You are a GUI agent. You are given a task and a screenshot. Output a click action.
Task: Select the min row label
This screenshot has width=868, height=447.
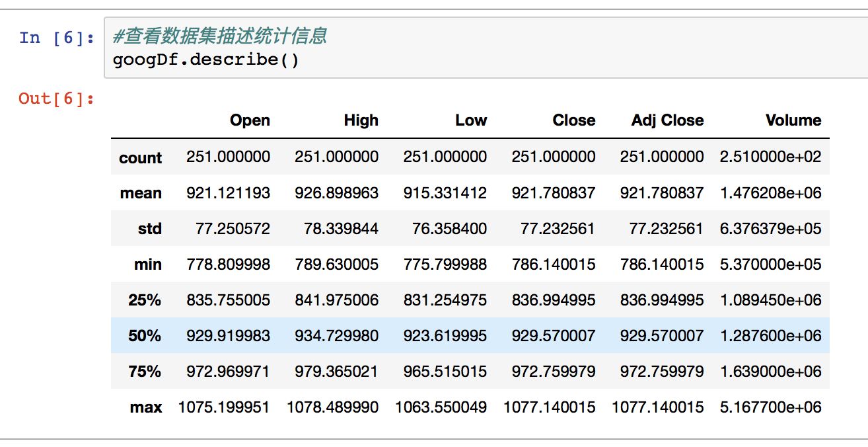coord(148,265)
